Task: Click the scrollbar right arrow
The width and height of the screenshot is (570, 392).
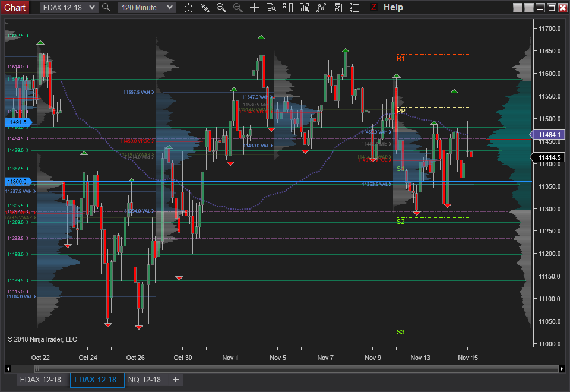Action: [562, 369]
